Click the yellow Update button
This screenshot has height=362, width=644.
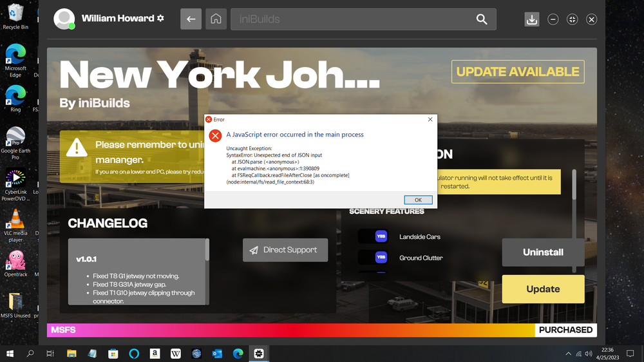543,289
